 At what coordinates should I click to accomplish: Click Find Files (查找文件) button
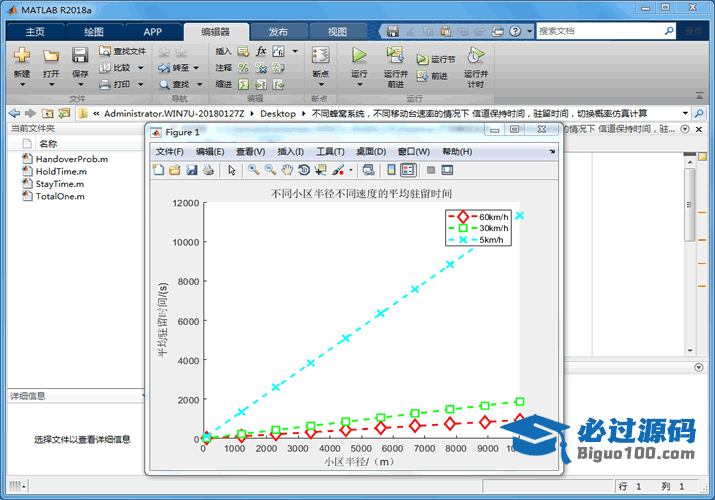tap(122, 51)
